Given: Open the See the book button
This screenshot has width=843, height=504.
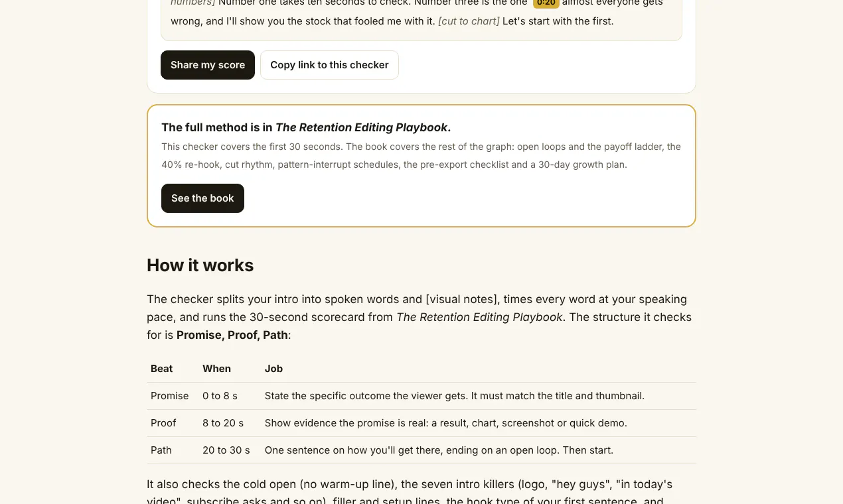Looking at the screenshot, I should pyautogui.click(x=202, y=198).
